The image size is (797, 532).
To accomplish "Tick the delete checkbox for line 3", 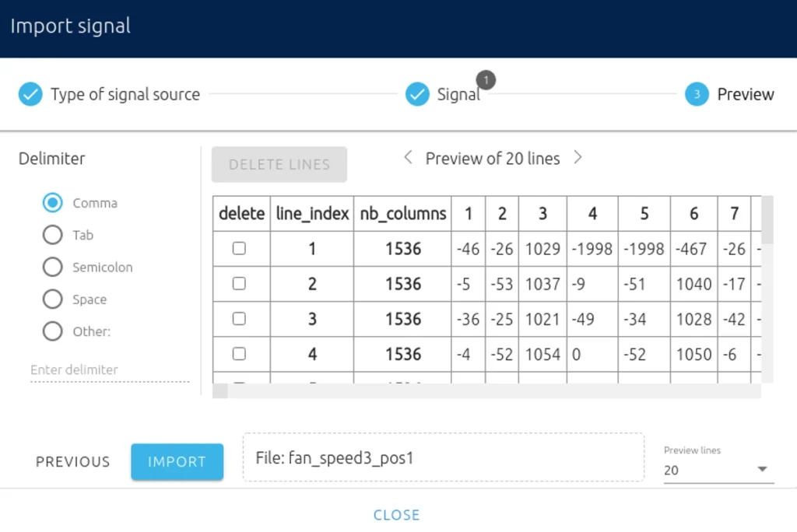I will point(240,319).
